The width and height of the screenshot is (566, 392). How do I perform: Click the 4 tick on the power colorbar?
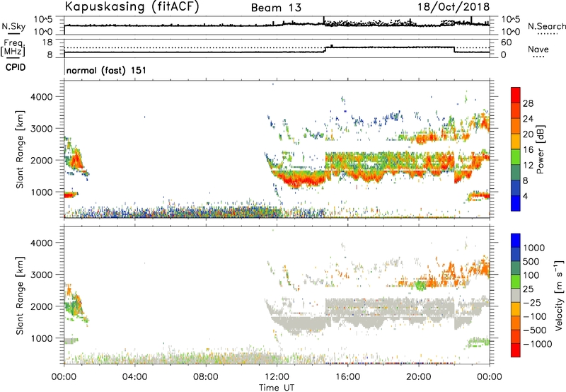tap(525, 196)
